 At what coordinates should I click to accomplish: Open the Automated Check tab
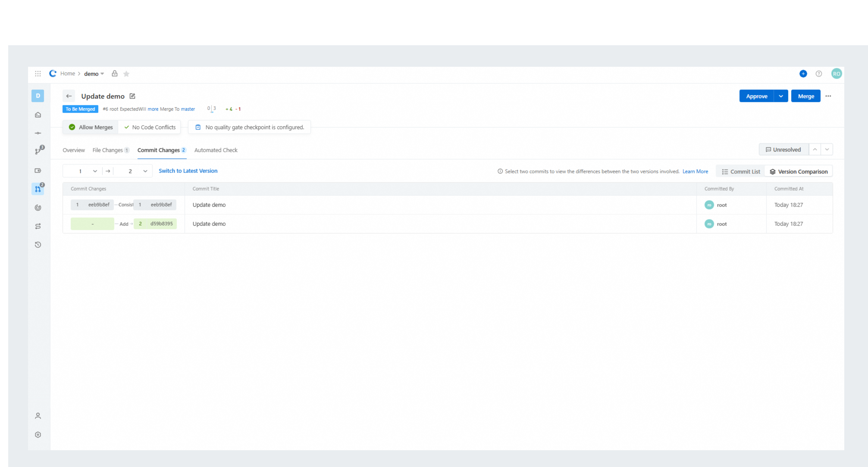(216, 150)
